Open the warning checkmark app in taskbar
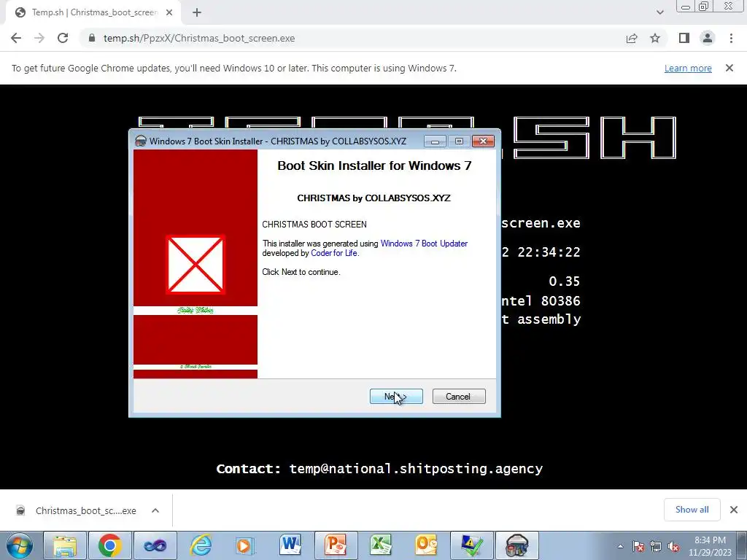 pos(472,545)
